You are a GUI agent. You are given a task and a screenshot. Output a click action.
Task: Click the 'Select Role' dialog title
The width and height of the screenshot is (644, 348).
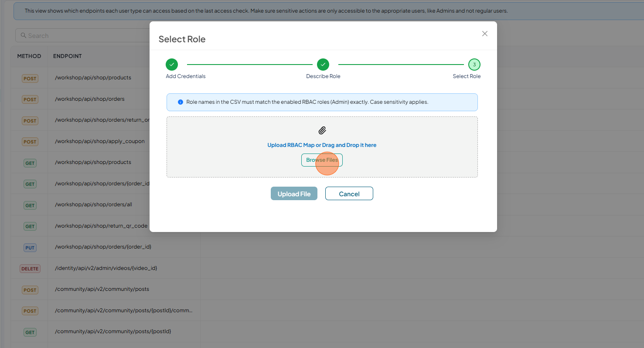coord(182,39)
